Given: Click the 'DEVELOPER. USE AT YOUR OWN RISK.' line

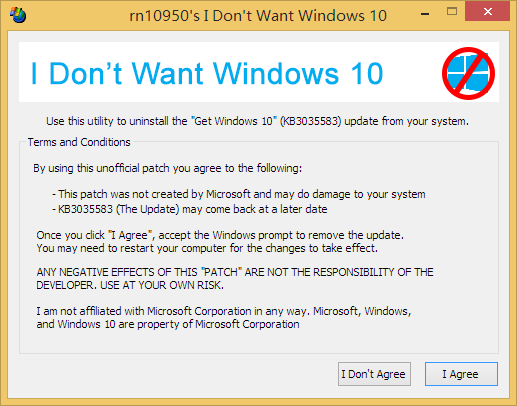Looking at the screenshot, I should (x=130, y=285).
